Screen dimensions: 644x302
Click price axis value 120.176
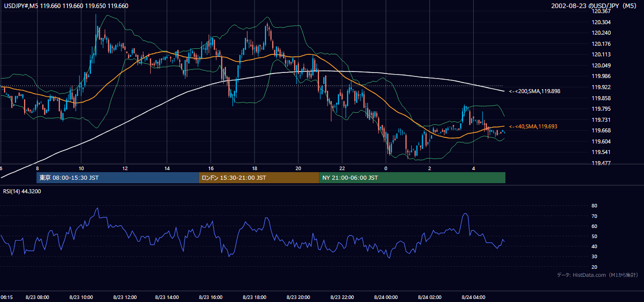tap(602, 44)
